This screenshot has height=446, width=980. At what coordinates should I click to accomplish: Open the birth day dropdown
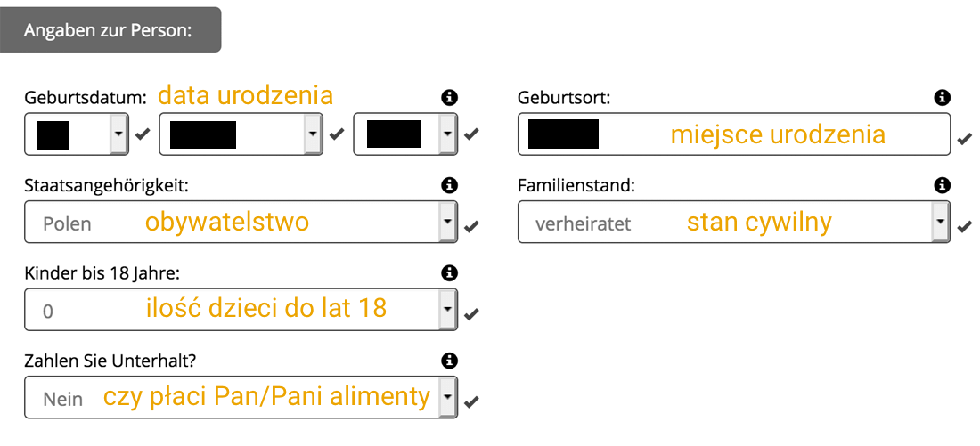coord(77,134)
